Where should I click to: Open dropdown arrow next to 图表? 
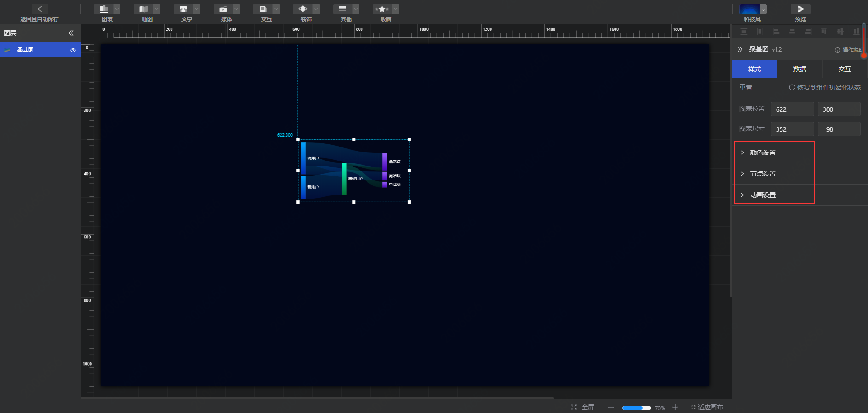click(x=117, y=9)
